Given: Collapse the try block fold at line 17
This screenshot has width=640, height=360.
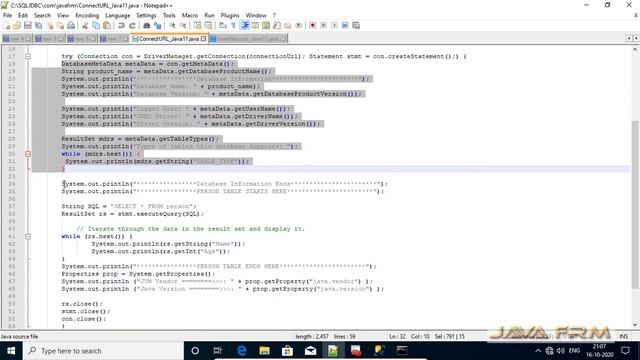Looking at the screenshot, I should coord(28,56).
